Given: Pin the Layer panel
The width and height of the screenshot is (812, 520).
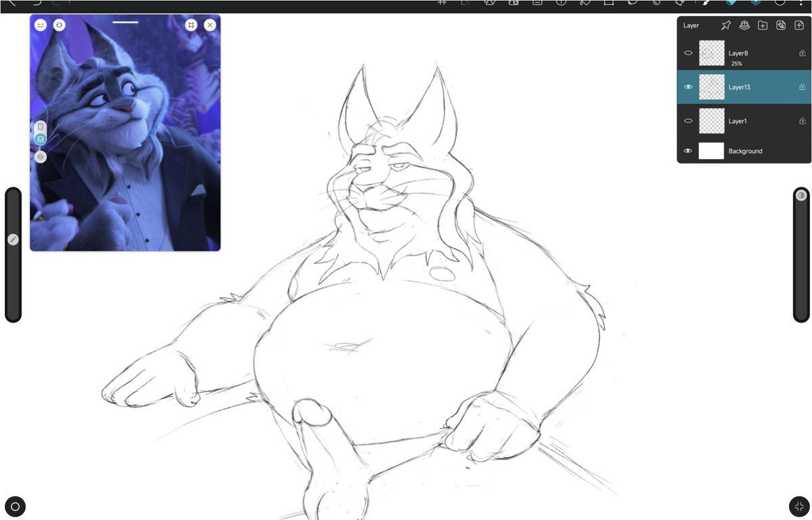Looking at the screenshot, I should point(726,26).
